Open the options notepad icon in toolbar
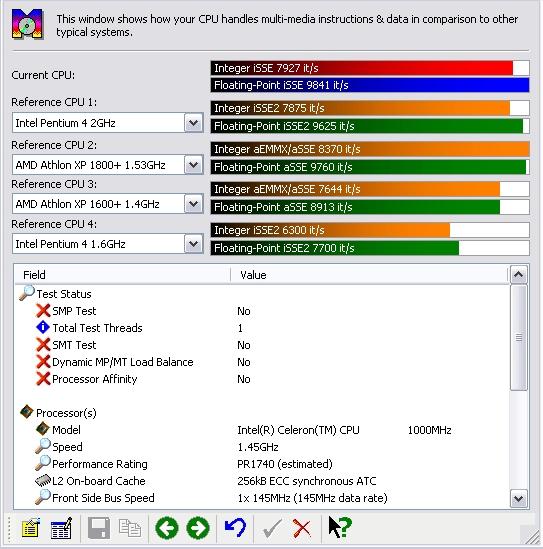This screenshot has width=543, height=549. pos(30,528)
